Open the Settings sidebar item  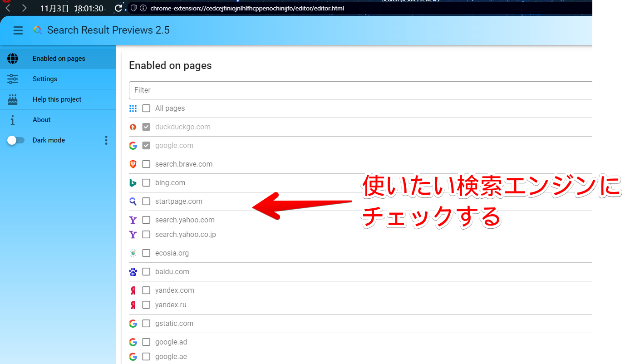58,79
